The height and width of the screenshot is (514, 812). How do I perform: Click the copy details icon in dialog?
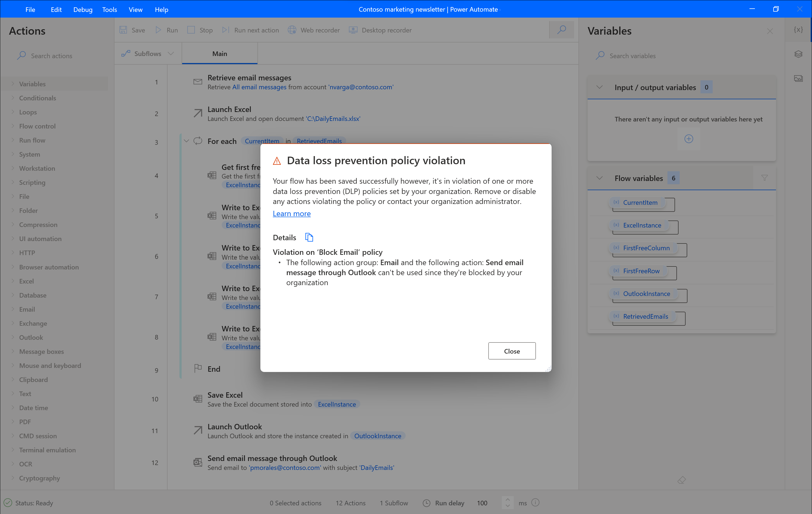click(x=309, y=237)
